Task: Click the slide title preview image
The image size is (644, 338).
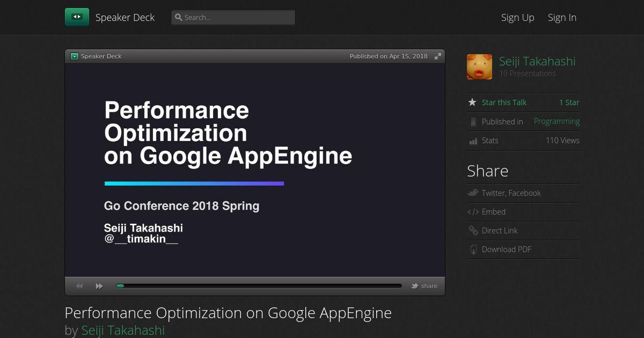Action: 255,170
